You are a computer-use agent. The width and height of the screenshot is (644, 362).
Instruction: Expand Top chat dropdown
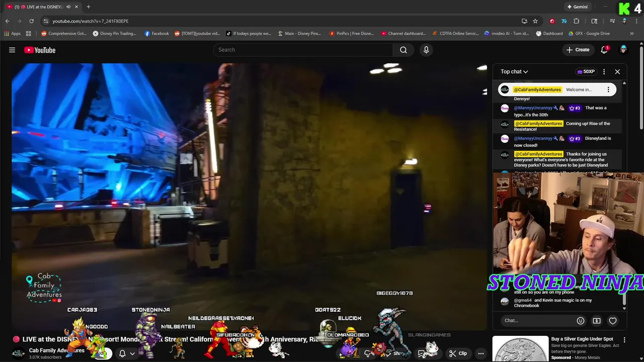(x=514, y=72)
